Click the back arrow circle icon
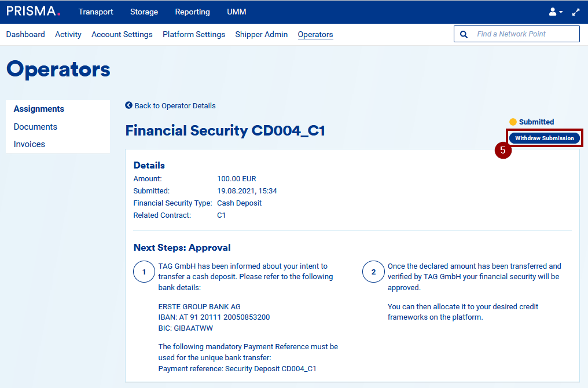 [x=128, y=105]
